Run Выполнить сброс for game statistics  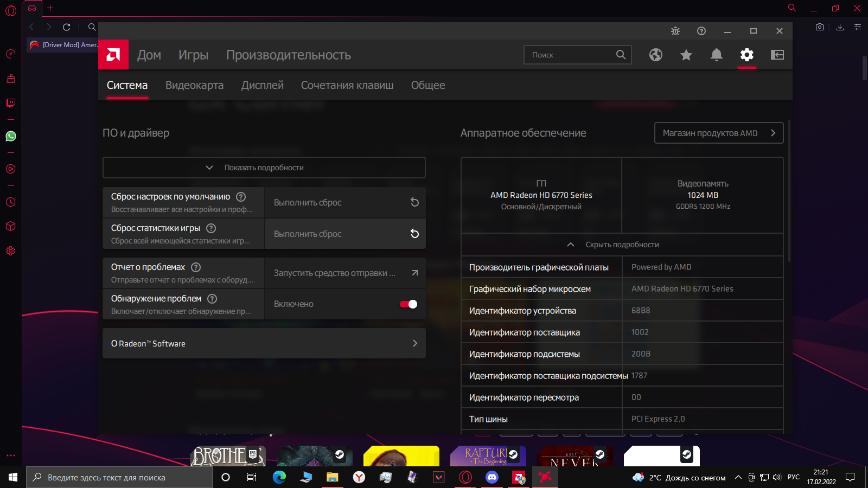(345, 234)
